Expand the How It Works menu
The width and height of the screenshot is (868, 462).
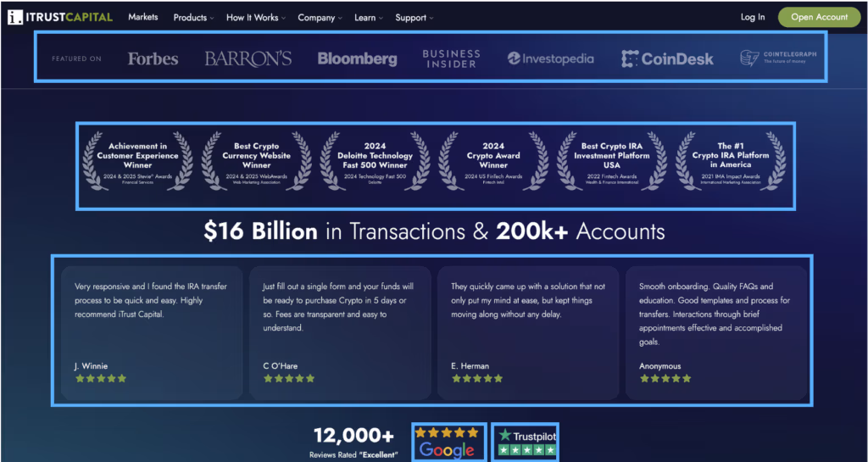pyautogui.click(x=256, y=18)
